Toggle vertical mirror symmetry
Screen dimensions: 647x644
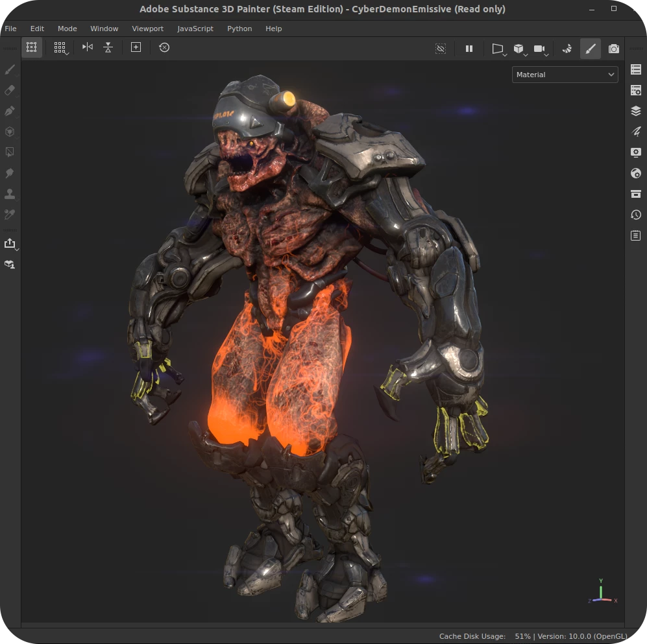[x=108, y=47]
